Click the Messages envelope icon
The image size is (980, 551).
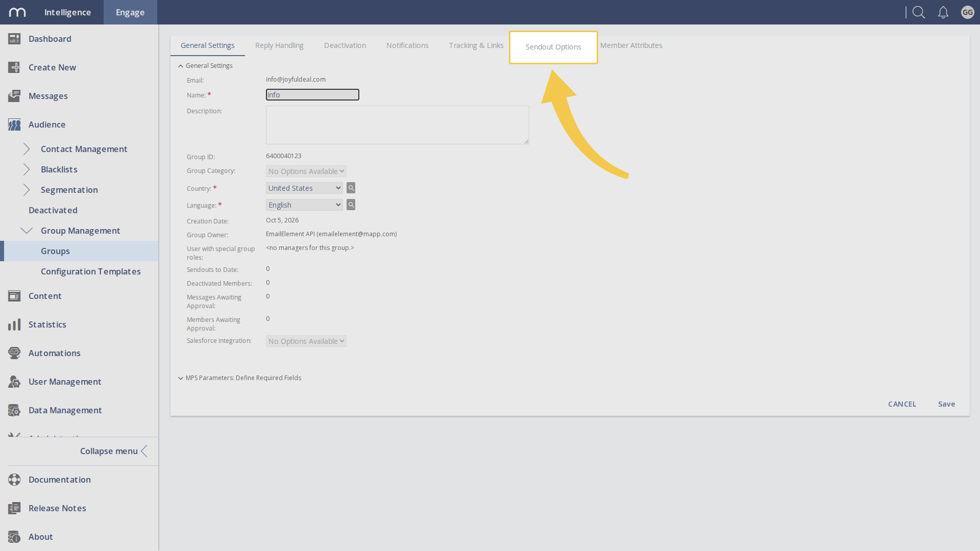tap(14, 96)
